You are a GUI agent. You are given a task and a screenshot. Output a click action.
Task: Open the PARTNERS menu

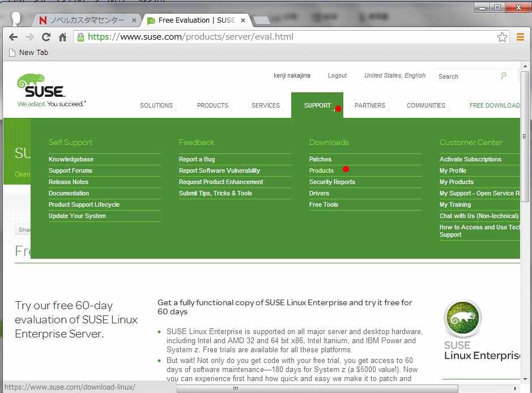(370, 105)
